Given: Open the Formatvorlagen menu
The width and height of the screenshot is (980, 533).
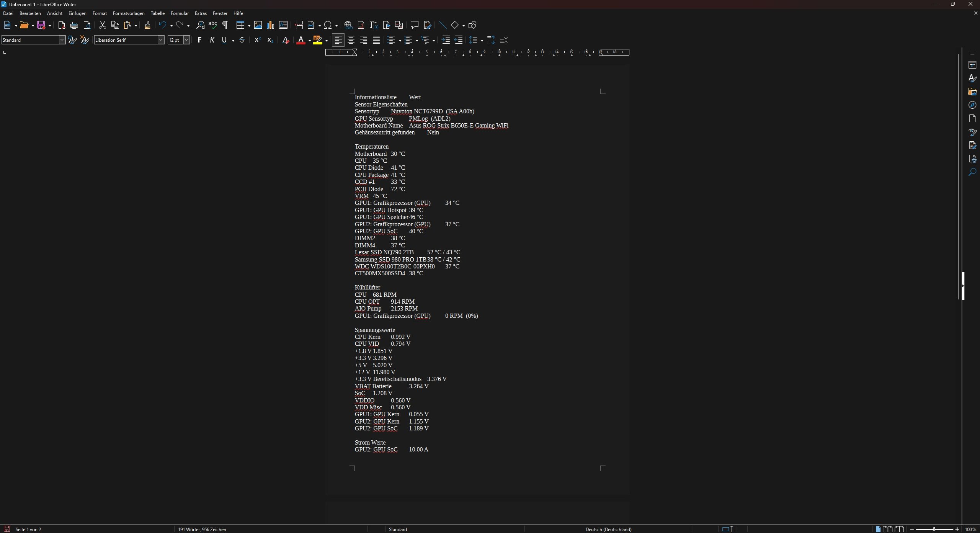Looking at the screenshot, I should point(129,13).
